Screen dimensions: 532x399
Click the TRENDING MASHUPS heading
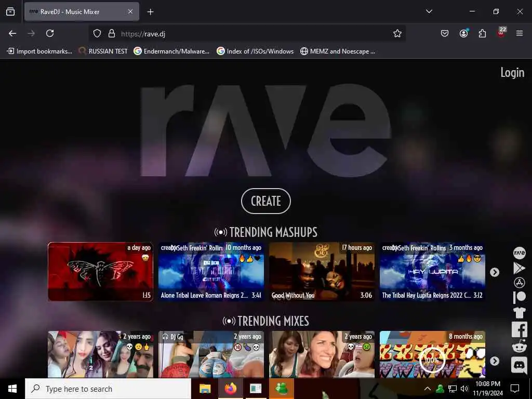click(266, 232)
